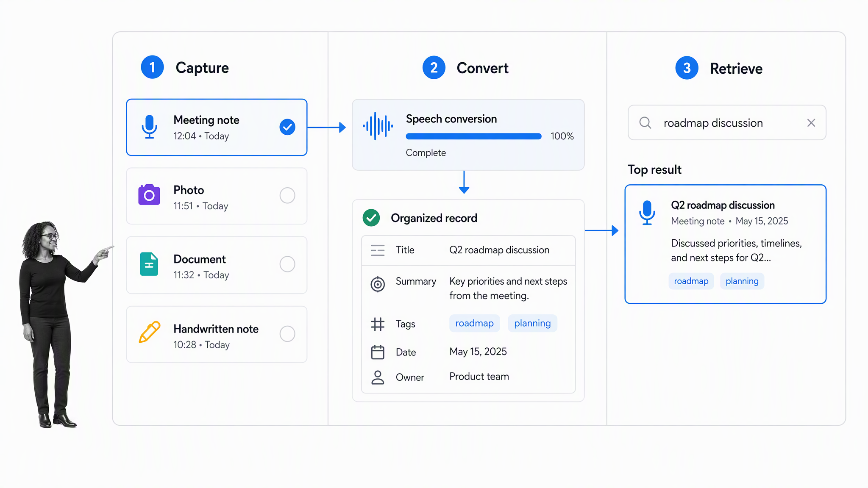Click the lines icon next to Title
The height and width of the screenshot is (488, 868).
(378, 250)
